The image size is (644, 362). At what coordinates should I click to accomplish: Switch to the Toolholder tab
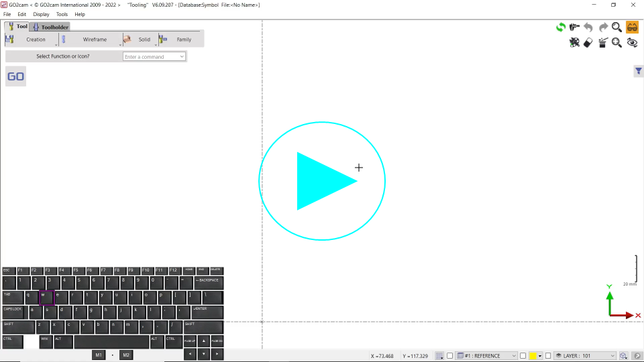[51, 27]
